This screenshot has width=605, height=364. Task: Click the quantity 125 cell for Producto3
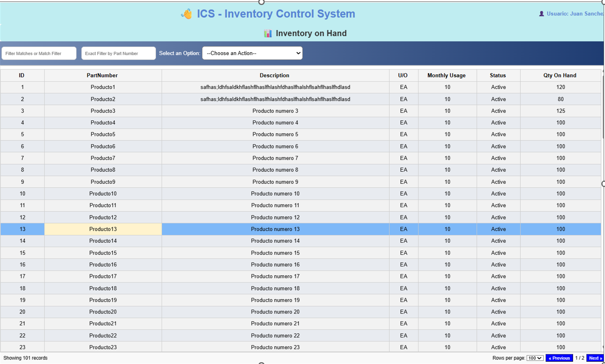point(560,111)
